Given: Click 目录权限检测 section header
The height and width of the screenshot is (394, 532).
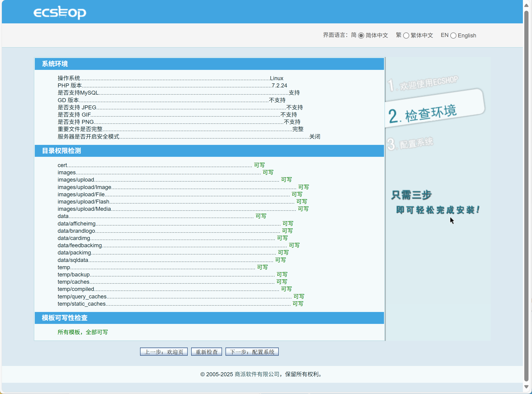Looking at the screenshot, I should coord(61,151).
